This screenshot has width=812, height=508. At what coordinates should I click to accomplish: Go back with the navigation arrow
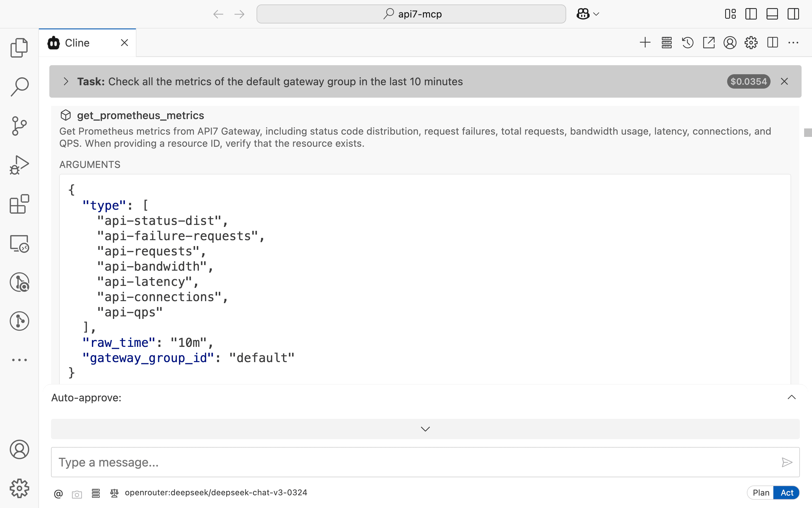[218, 14]
